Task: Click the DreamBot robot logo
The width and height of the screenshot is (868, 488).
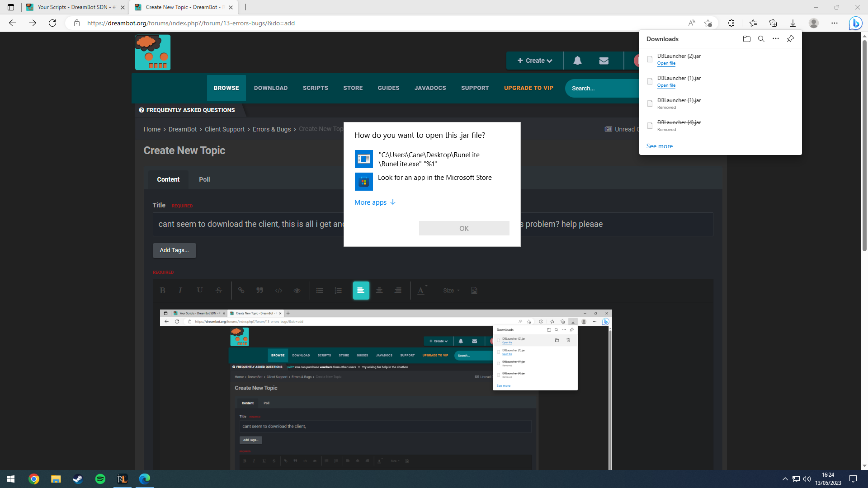Action: (153, 52)
